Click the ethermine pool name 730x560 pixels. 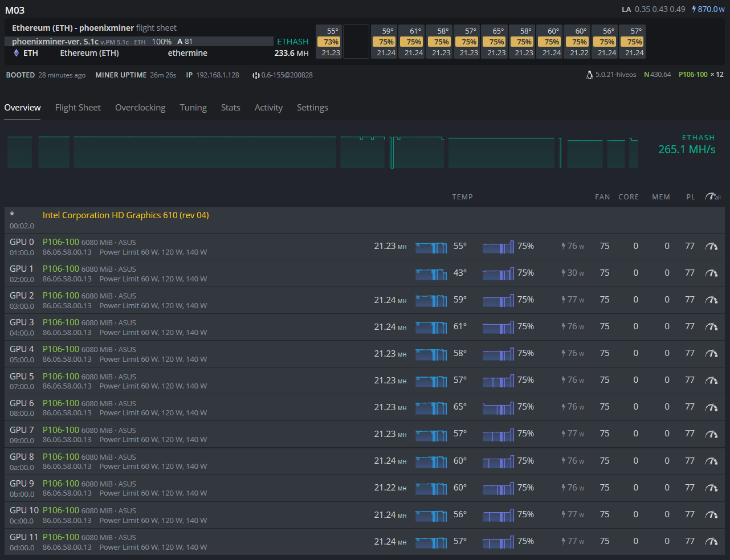(x=187, y=53)
